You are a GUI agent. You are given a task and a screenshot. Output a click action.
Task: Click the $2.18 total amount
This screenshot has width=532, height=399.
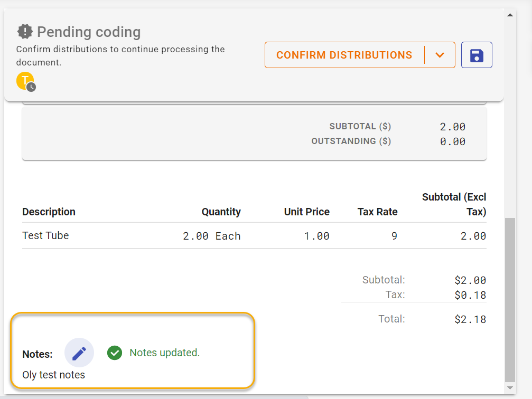pos(470,319)
